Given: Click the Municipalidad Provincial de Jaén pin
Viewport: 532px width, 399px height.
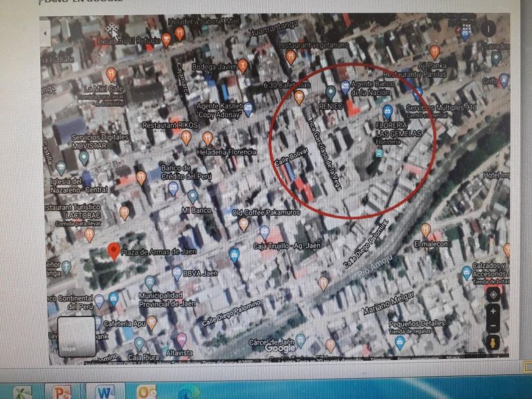Looking at the screenshot, I should point(150,283).
